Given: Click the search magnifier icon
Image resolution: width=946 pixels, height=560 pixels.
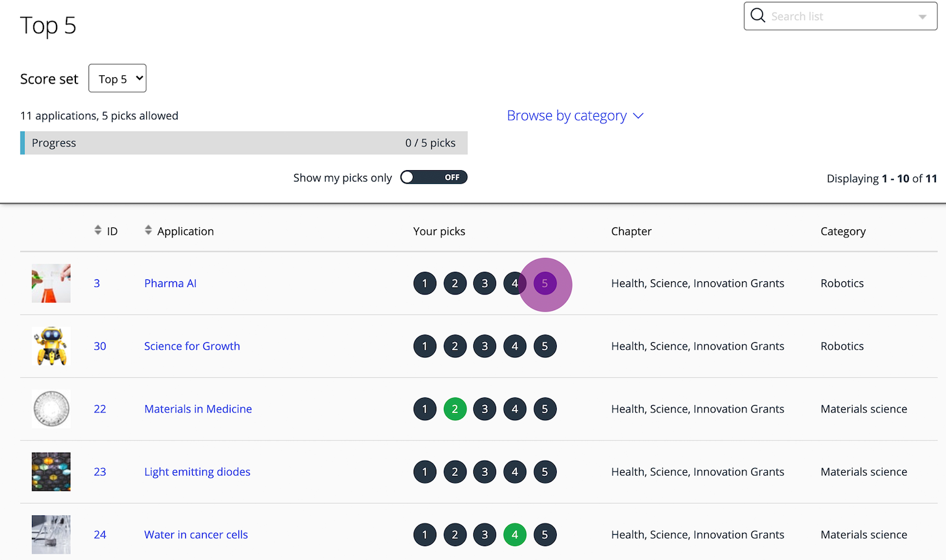Looking at the screenshot, I should (x=758, y=16).
